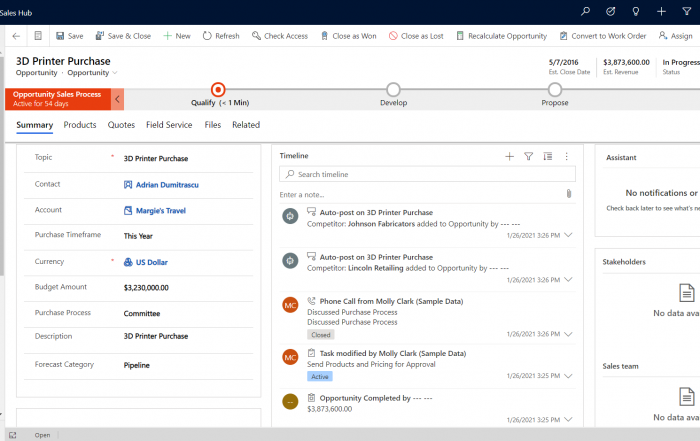Assign the opportunity
The height and width of the screenshot is (441, 700).
pos(675,36)
